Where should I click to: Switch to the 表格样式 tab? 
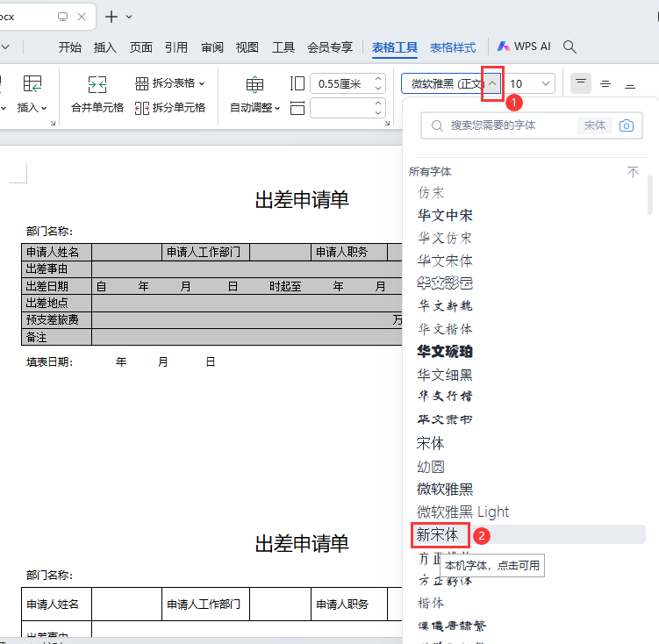[453, 47]
